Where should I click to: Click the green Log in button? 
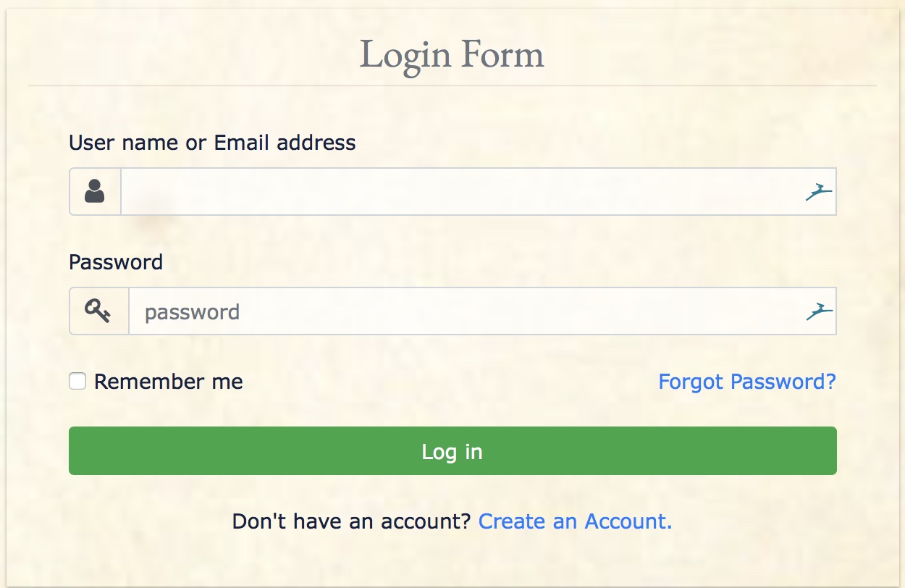pos(452,451)
